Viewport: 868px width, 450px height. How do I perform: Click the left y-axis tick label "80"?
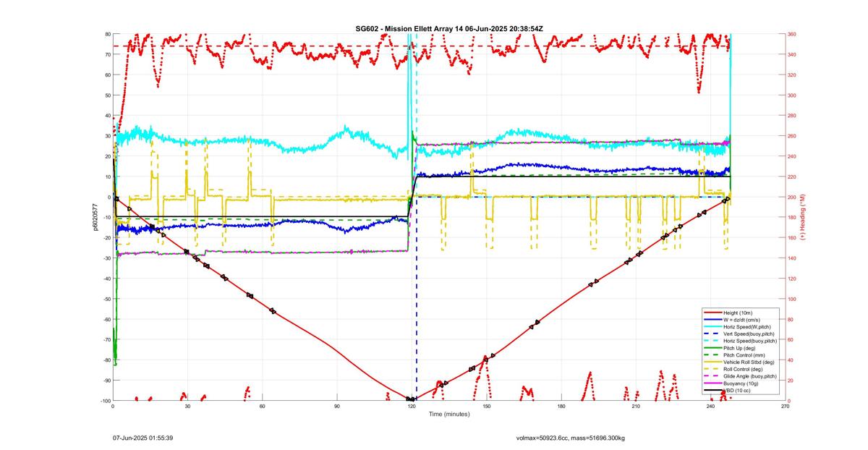pyautogui.click(x=107, y=34)
